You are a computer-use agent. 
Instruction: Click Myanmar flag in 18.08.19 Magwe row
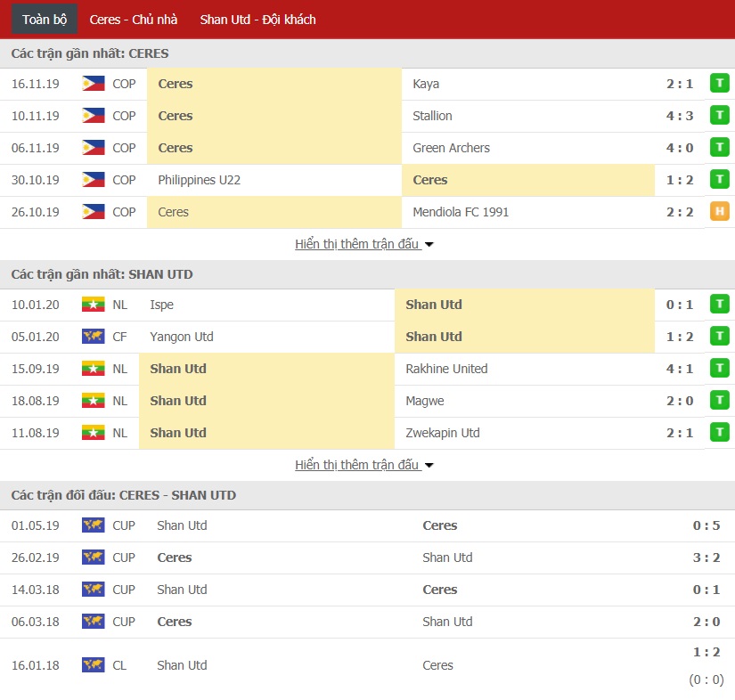(x=94, y=401)
